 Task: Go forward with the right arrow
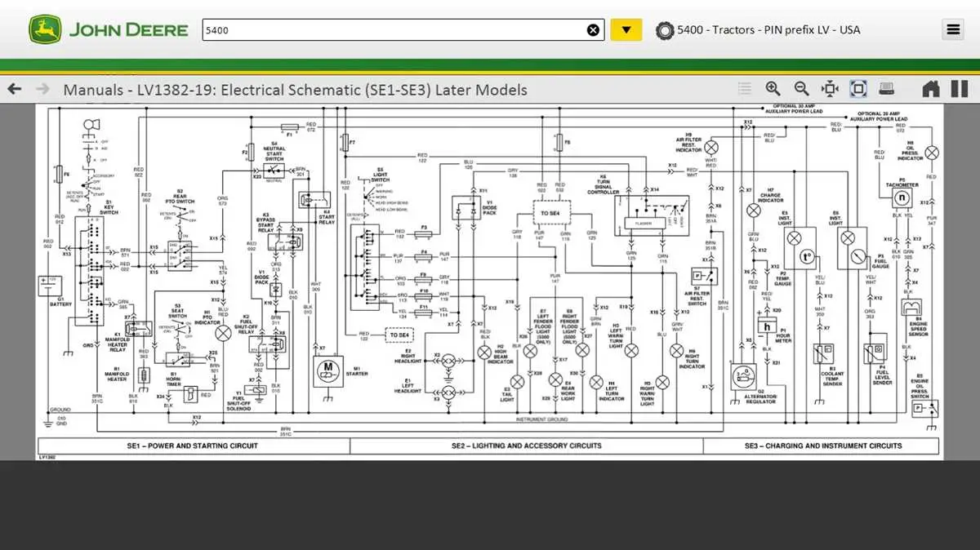click(42, 89)
